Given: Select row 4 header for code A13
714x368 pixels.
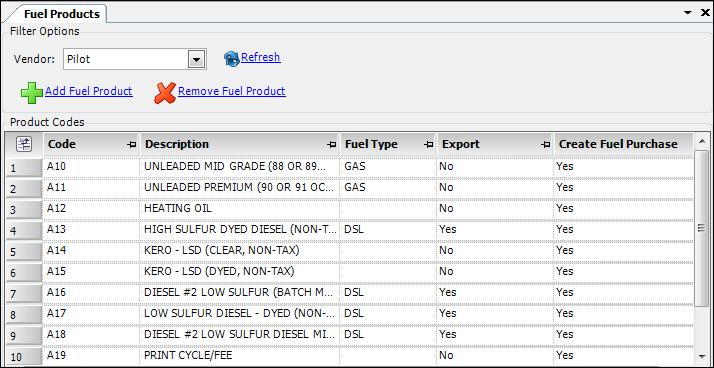Looking at the screenshot, I should [24, 230].
